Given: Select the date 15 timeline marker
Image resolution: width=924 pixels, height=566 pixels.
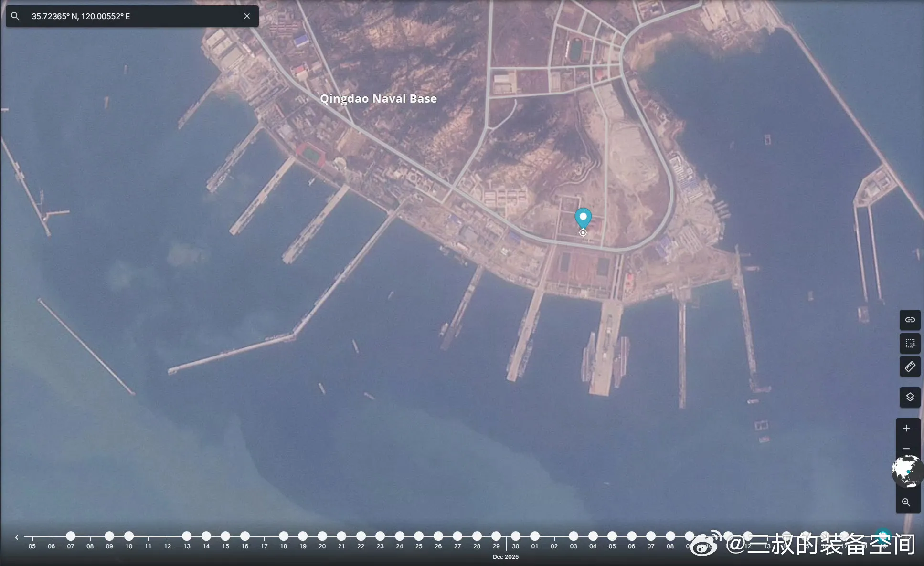Looking at the screenshot, I should pyautogui.click(x=225, y=536).
